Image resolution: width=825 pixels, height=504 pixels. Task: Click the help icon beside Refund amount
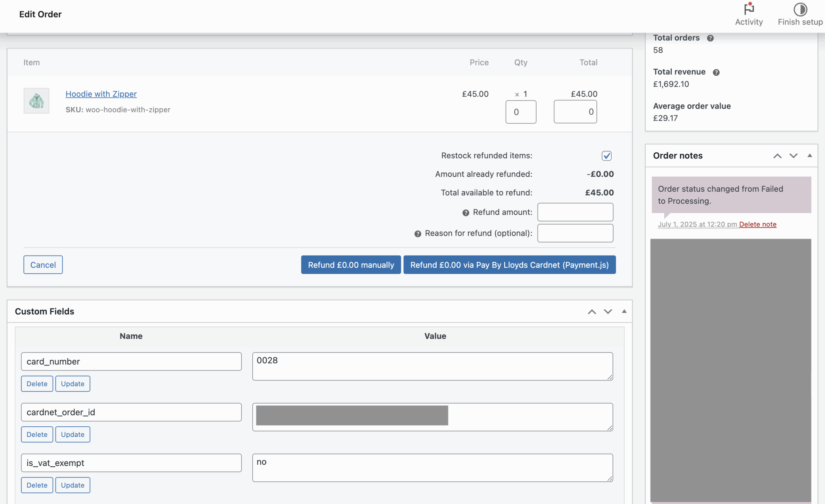466,212
